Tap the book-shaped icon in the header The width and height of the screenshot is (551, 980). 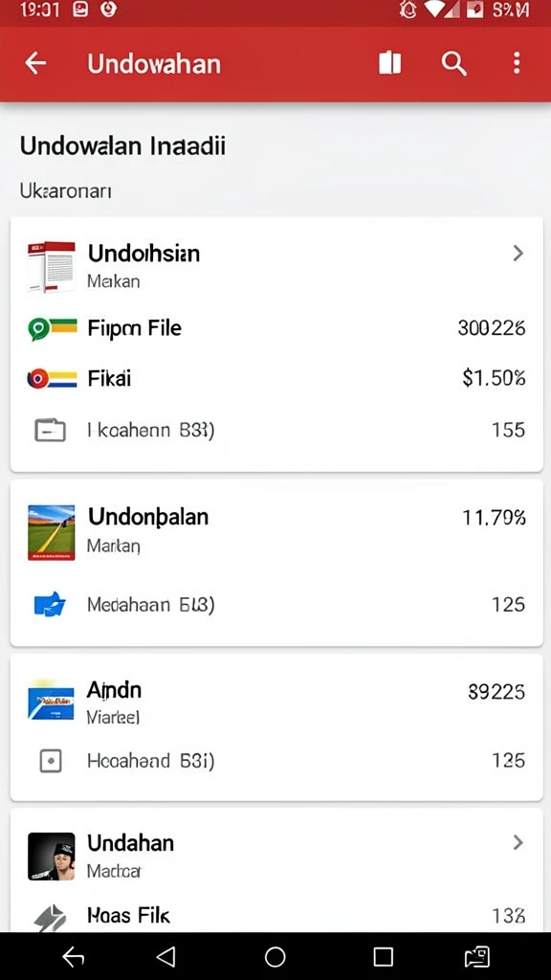point(390,63)
